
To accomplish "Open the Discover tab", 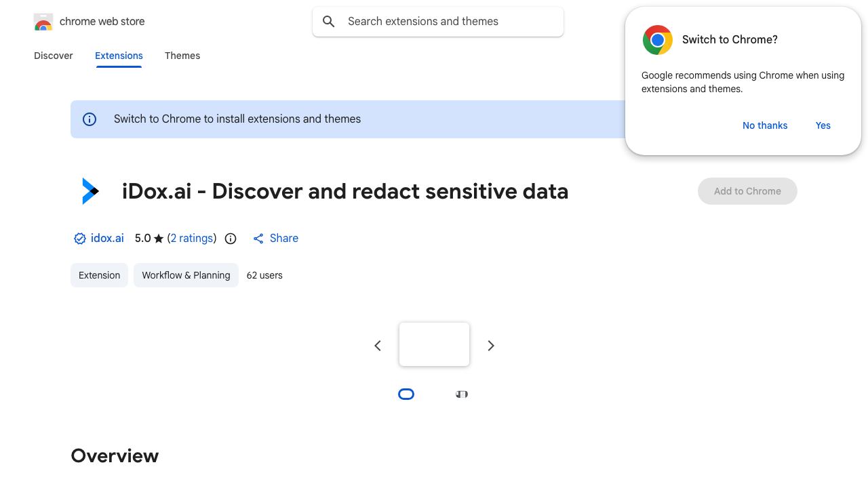I will 54,56.
